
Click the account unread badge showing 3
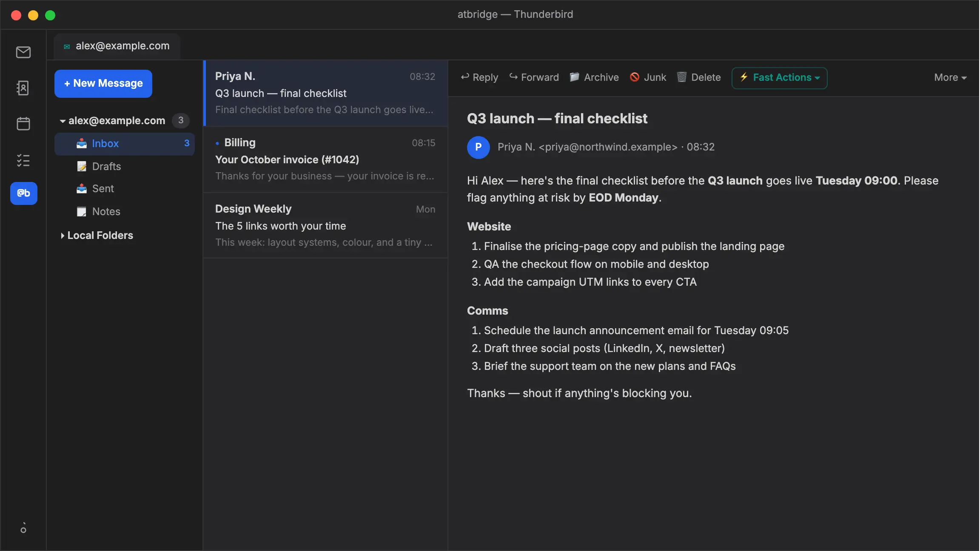[x=181, y=121]
